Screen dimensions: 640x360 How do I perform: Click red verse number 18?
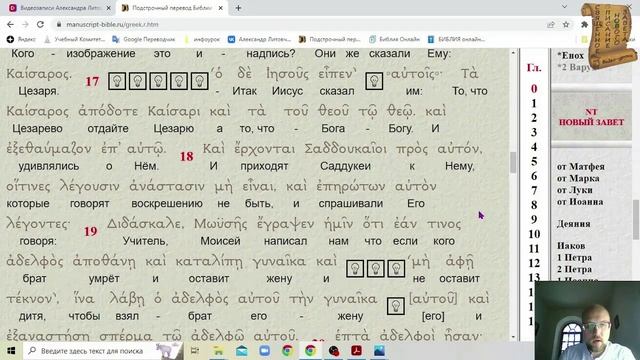pyautogui.click(x=187, y=156)
